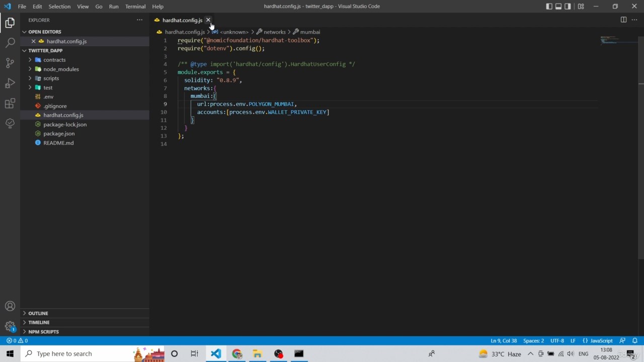Toggle the Panel layout button
This screenshot has height=362, width=644.
pyautogui.click(x=558, y=7)
